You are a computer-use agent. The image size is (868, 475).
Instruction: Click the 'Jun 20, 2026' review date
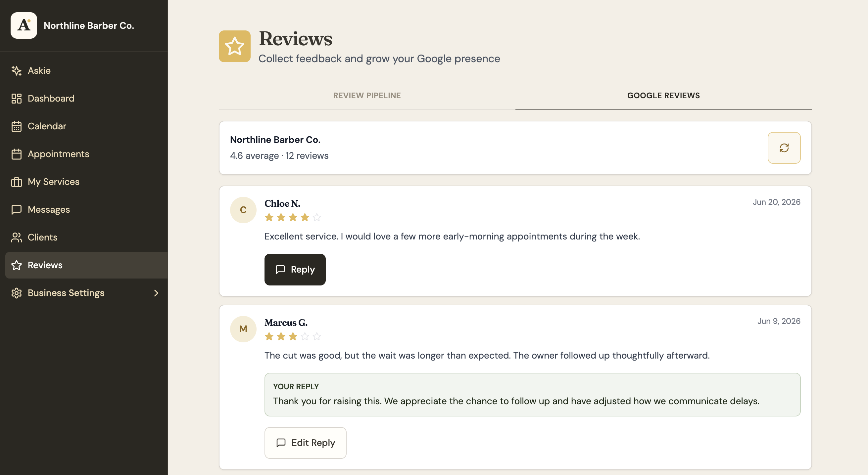click(x=776, y=202)
